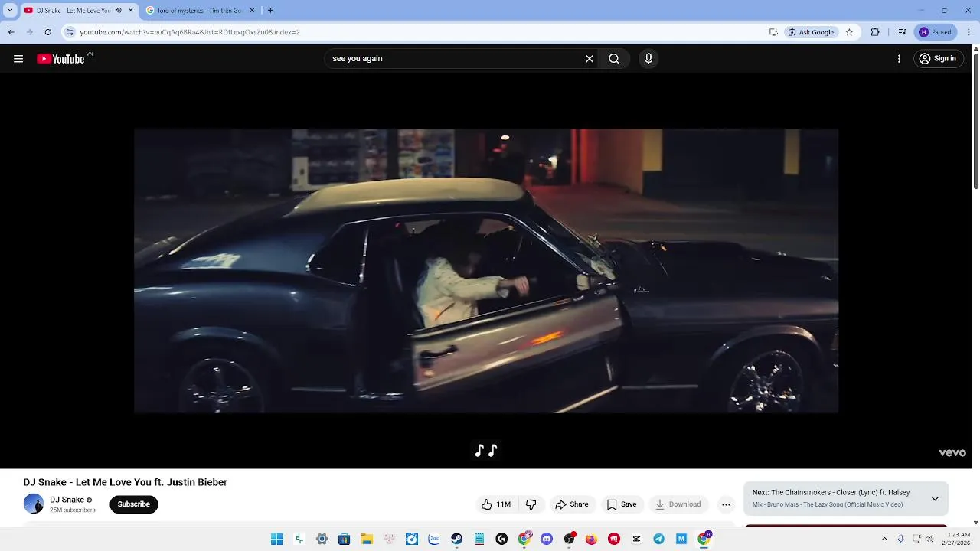
Task: Switch to the DJ Snake YouTube tab
Action: [x=73, y=11]
